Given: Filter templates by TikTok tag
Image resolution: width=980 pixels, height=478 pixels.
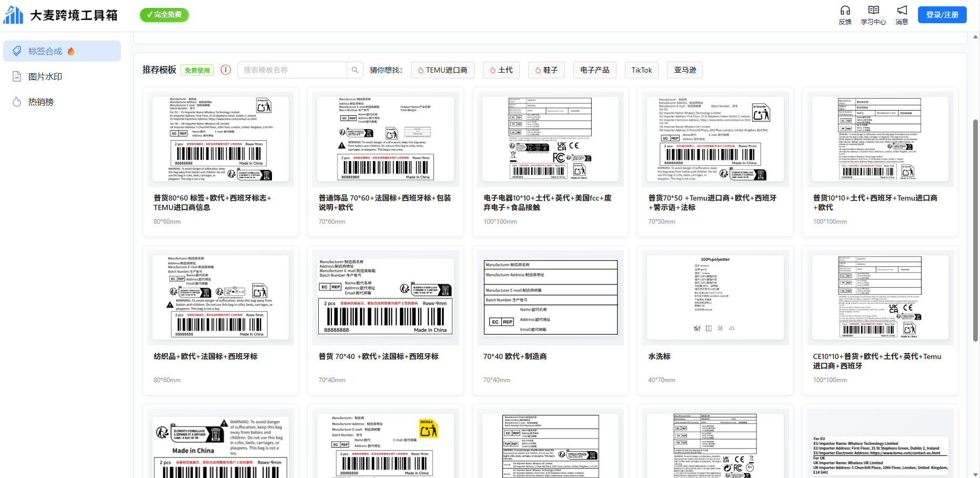Looking at the screenshot, I should (642, 70).
